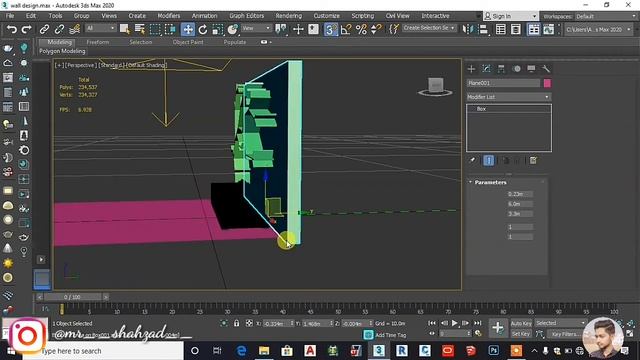Switch to the Object Paint ribbon tab
640x360 pixels.
point(188,42)
